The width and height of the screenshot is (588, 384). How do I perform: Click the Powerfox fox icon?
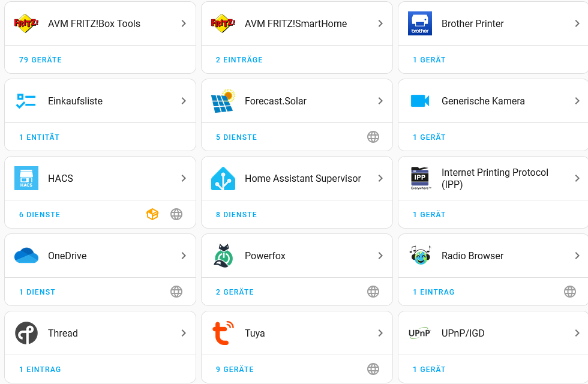223,256
